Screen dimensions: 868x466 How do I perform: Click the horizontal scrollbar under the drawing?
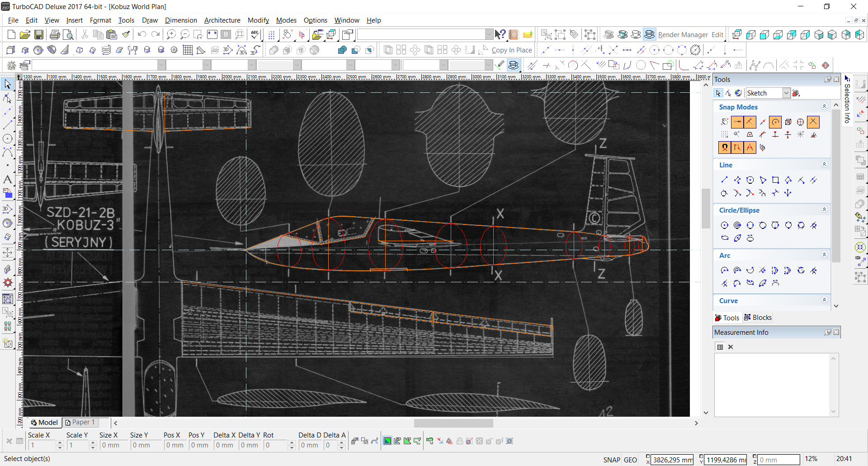click(x=453, y=423)
